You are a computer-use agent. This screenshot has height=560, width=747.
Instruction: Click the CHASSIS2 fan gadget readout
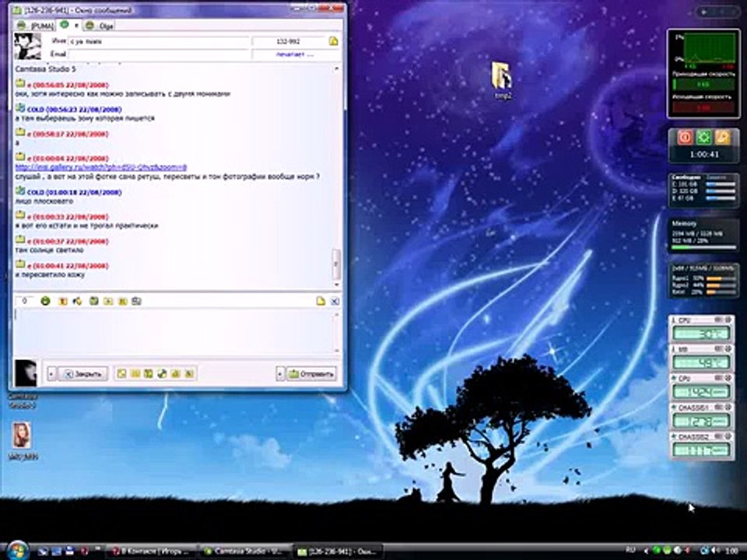tap(701, 450)
